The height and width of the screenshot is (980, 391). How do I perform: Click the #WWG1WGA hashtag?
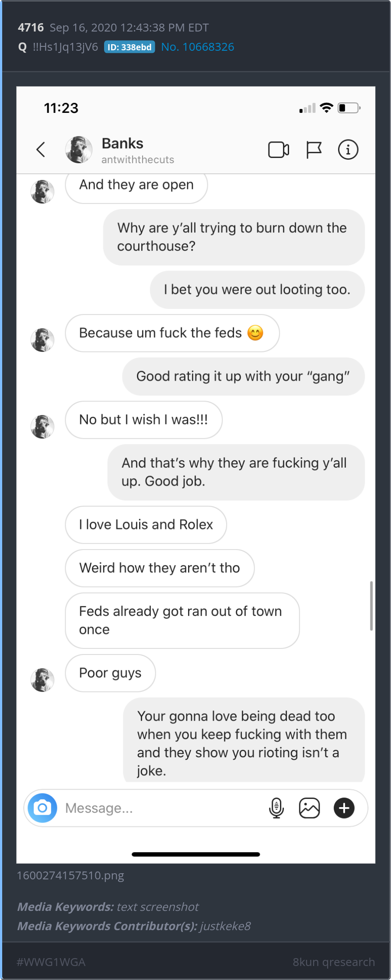point(51,962)
